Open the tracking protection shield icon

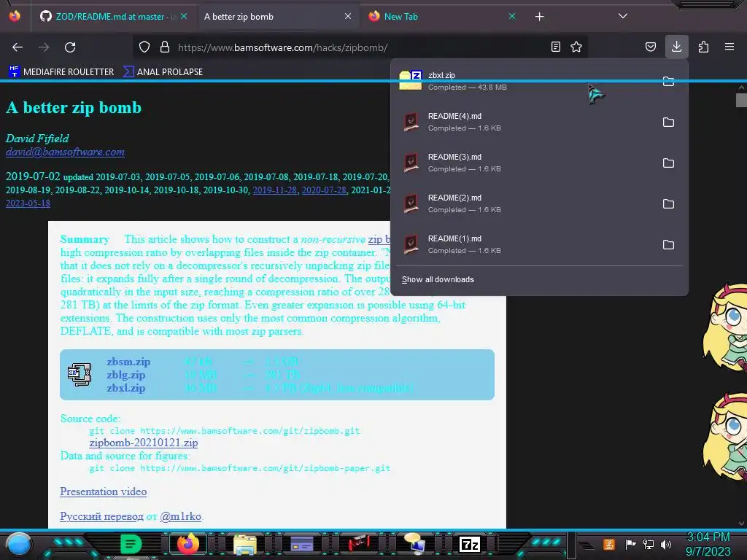[x=144, y=47]
